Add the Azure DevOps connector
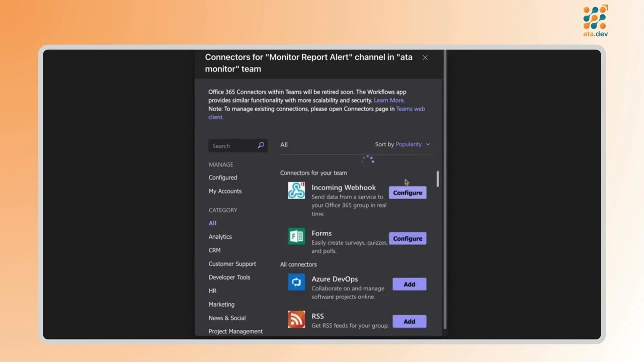The width and height of the screenshot is (644, 362). (409, 284)
